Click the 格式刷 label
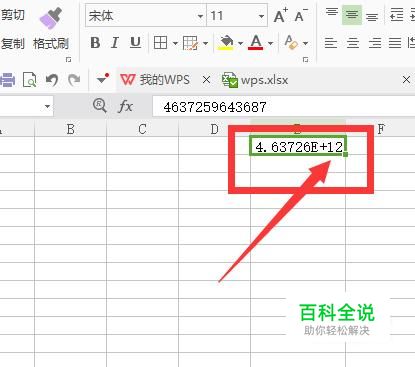Screen dimensions: 415x367 pyautogui.click(x=51, y=43)
